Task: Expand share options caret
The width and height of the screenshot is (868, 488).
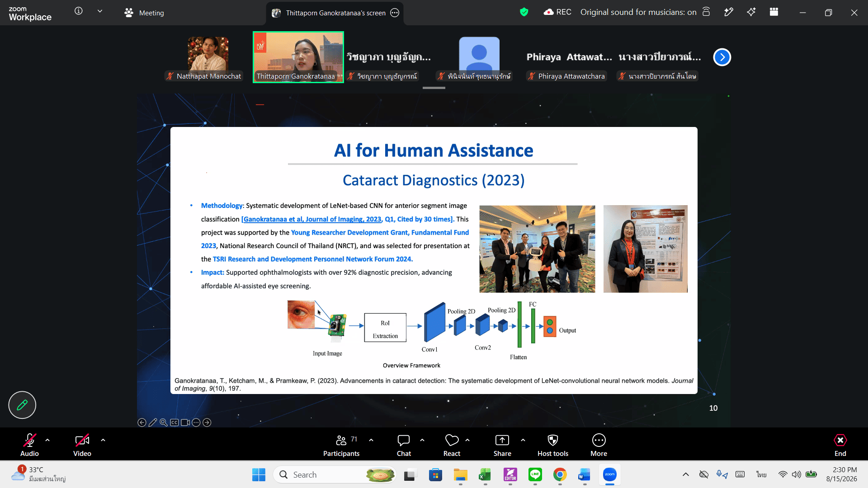Action: 523,440
